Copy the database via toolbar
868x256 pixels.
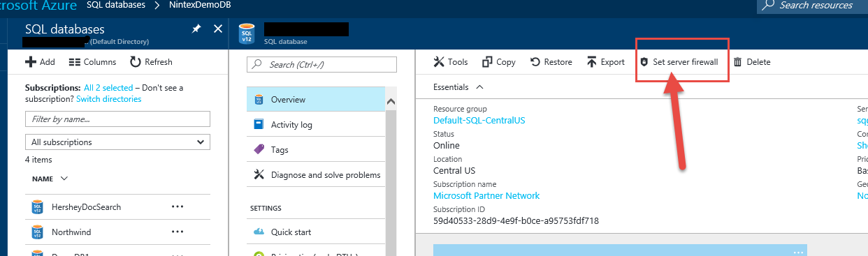click(x=499, y=62)
